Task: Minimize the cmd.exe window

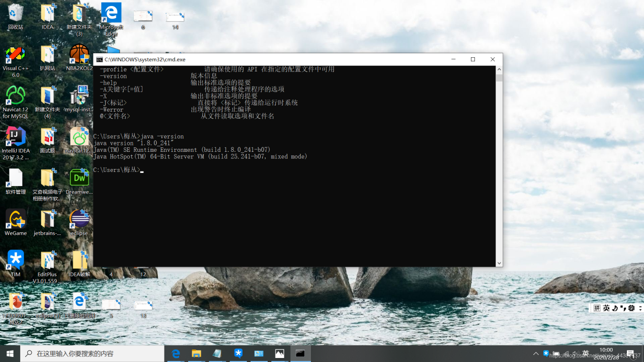Action: 453,59
